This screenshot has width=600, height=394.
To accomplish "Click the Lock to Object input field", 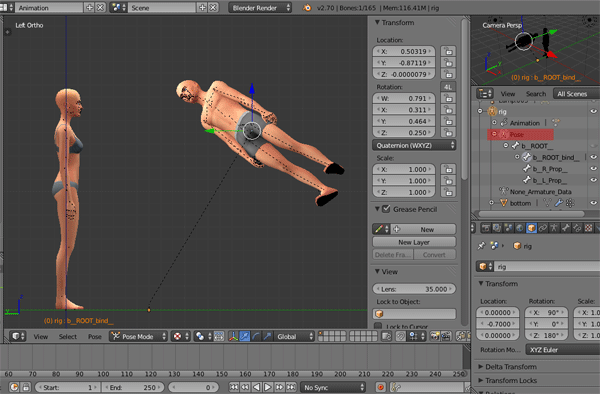I will [x=414, y=314].
